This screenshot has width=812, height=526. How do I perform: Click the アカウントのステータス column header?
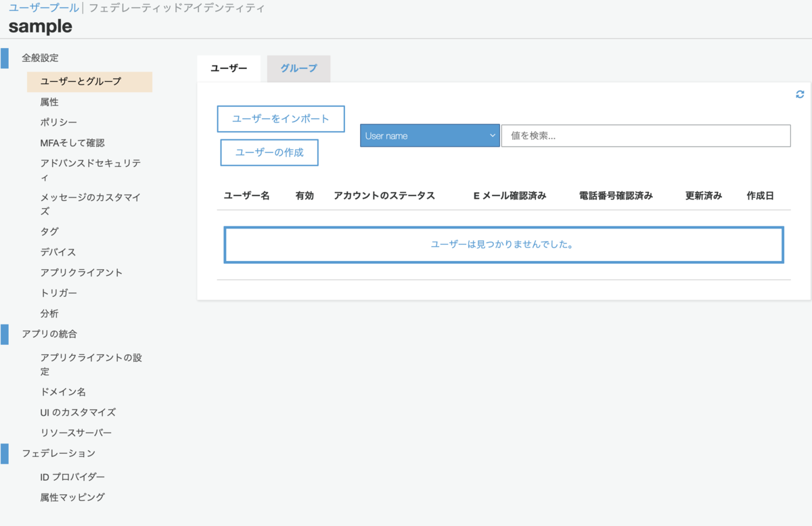[384, 195]
